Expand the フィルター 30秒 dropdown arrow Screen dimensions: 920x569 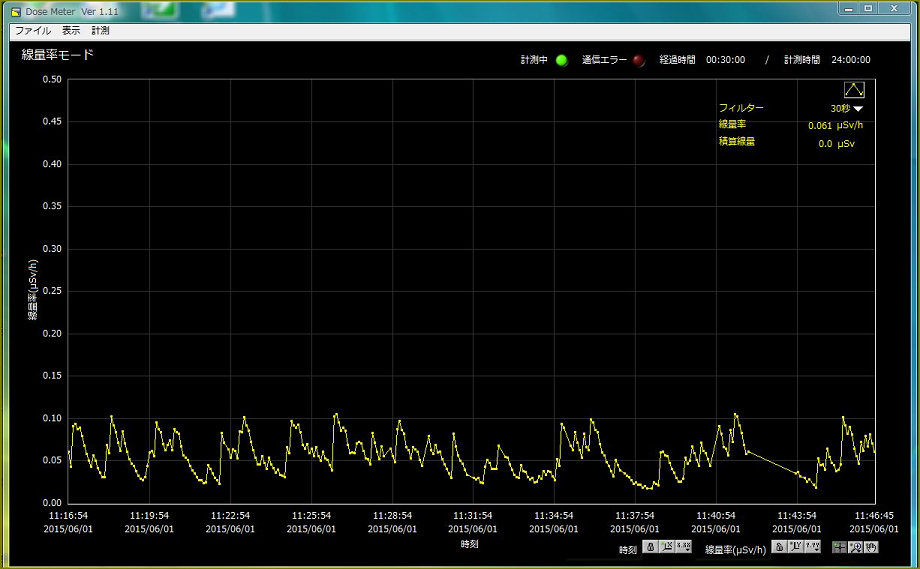click(x=858, y=108)
